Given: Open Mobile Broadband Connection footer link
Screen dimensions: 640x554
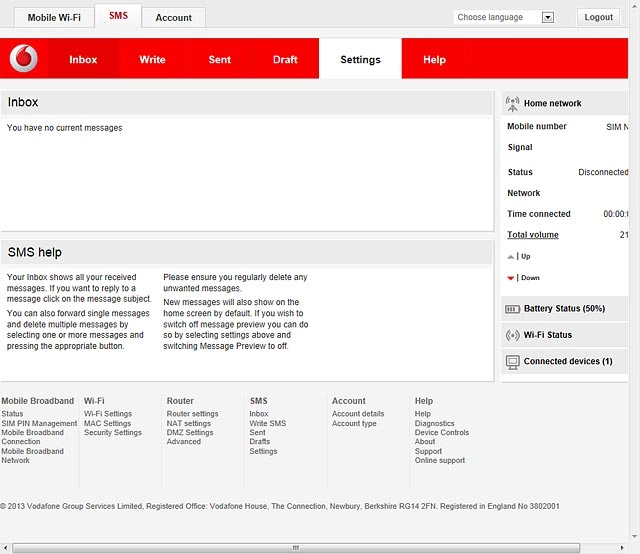Looking at the screenshot, I should pos(32,437).
